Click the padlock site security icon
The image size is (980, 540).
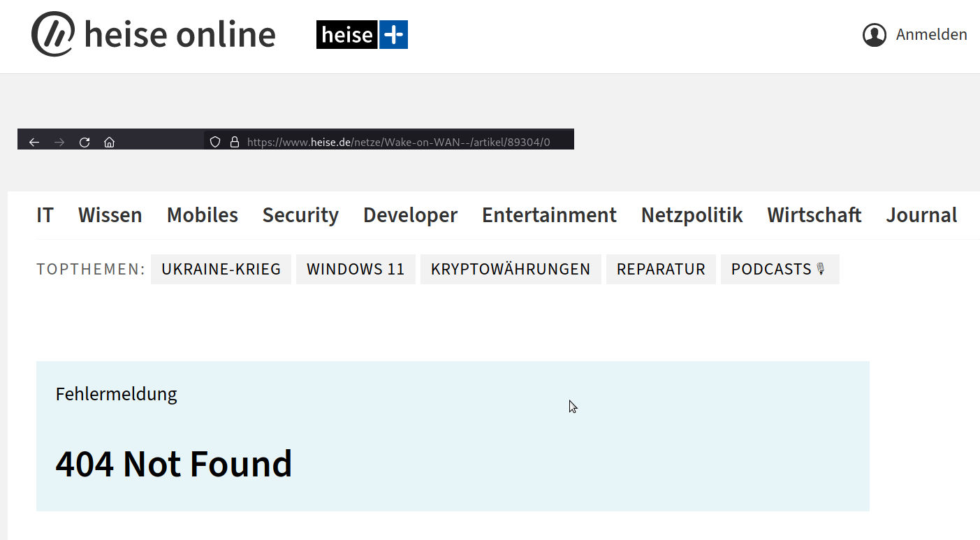coord(235,142)
